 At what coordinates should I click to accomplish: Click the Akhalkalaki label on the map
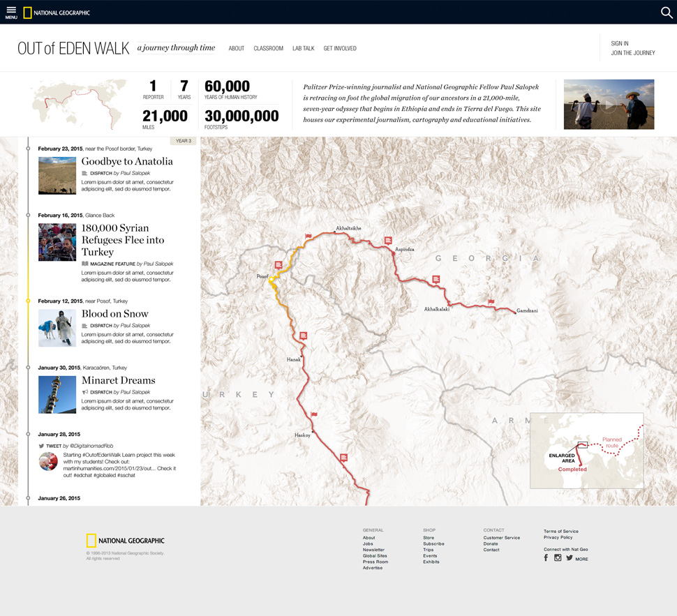[x=436, y=309]
